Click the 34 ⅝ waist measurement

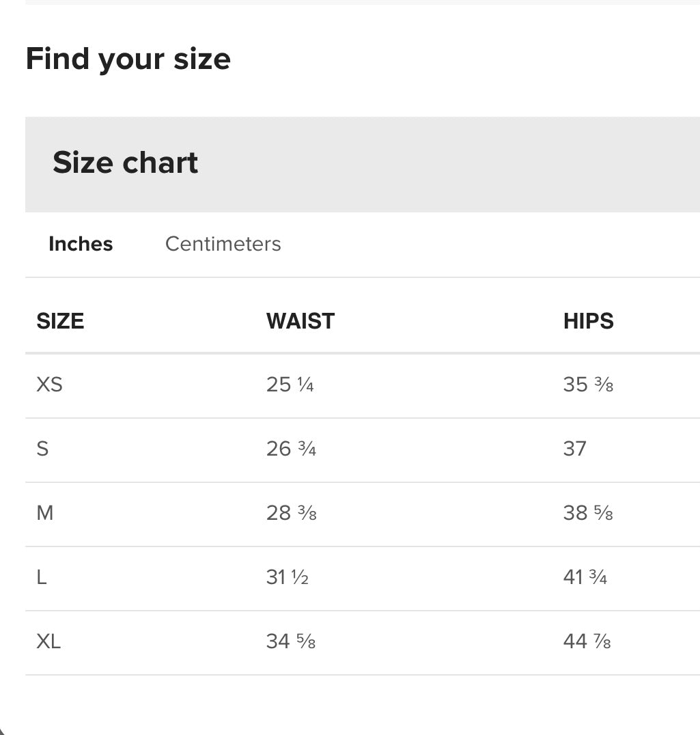[291, 641]
